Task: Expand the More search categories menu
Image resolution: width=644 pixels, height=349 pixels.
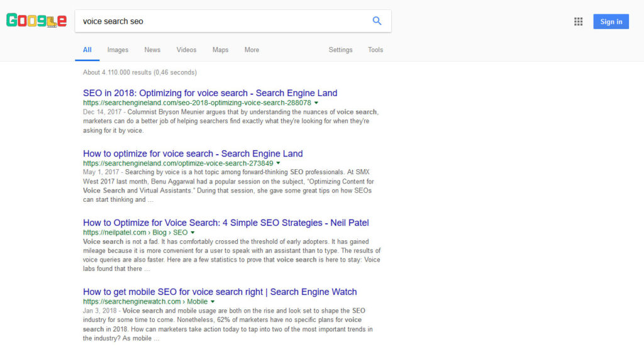Action: (x=252, y=50)
